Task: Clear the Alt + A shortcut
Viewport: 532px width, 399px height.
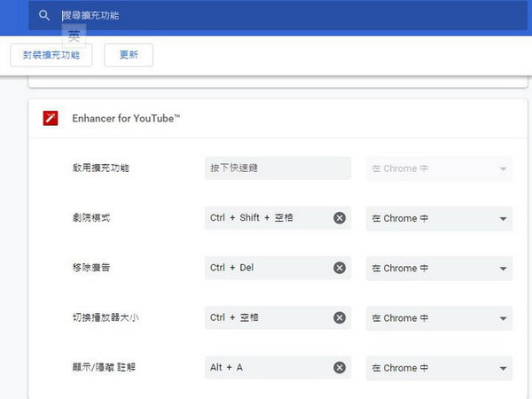Action: (x=340, y=367)
